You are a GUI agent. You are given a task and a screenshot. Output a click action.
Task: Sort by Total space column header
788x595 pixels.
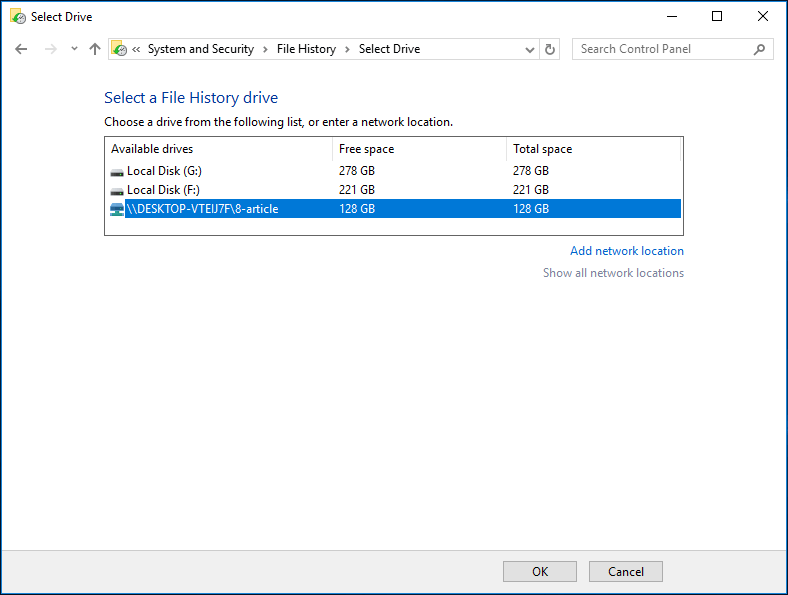point(594,149)
